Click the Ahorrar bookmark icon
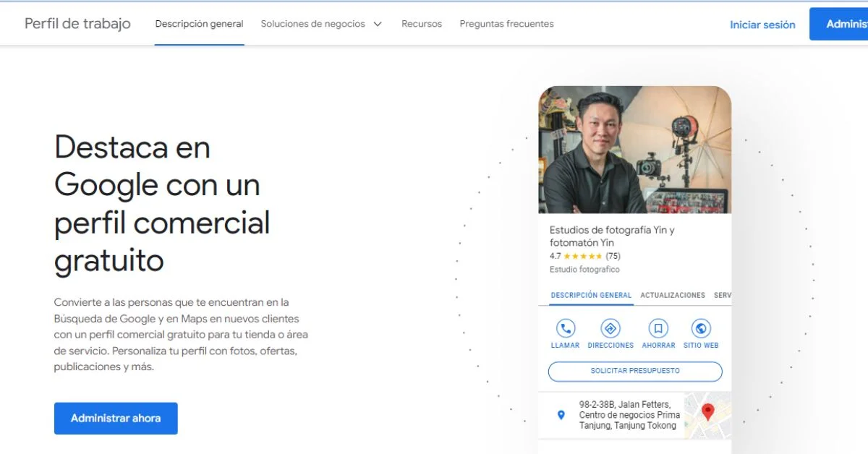Image resolution: width=868 pixels, height=454 pixels. [658, 328]
